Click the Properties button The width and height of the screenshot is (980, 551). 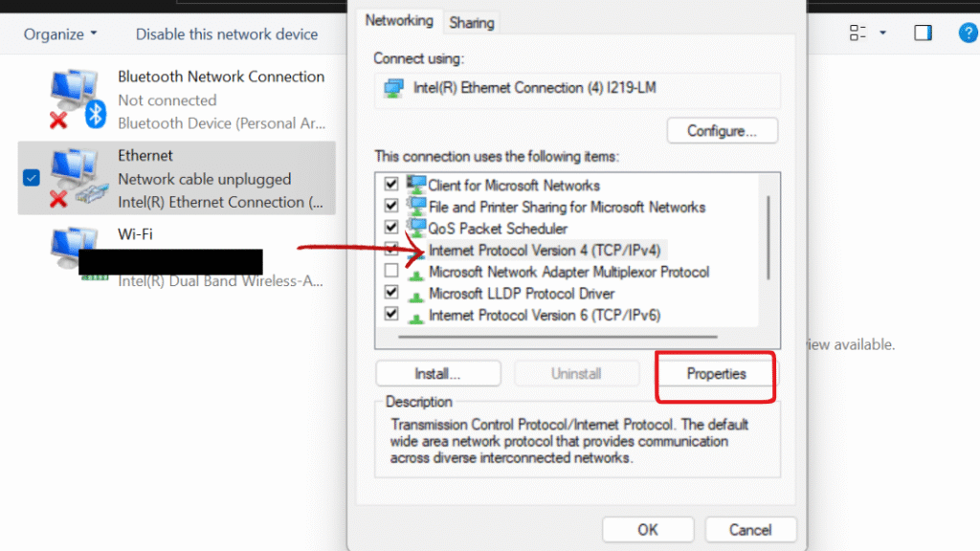(x=716, y=374)
